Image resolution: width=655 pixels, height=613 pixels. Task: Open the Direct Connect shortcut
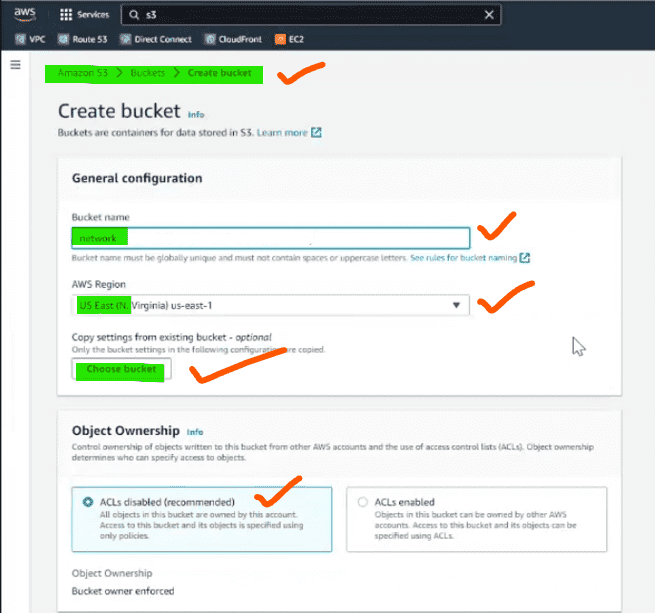156,39
